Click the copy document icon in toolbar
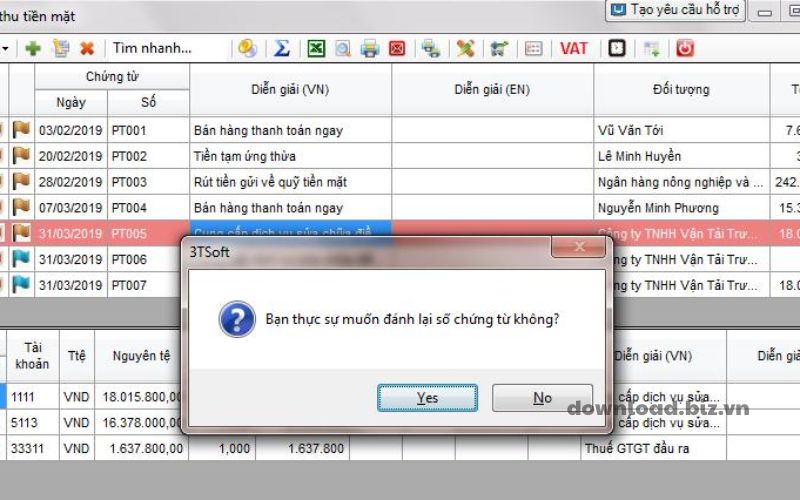Screen dimensions: 800x500 (61, 48)
